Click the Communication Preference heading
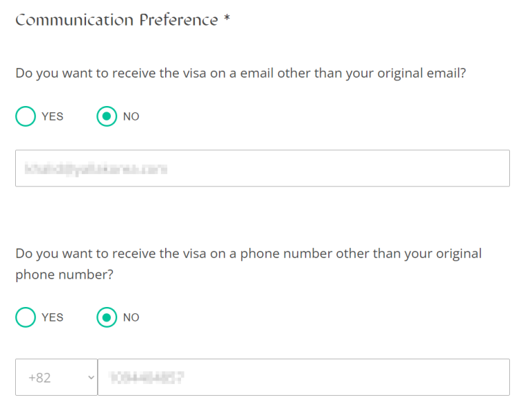The height and width of the screenshot is (413, 532). coord(117,20)
